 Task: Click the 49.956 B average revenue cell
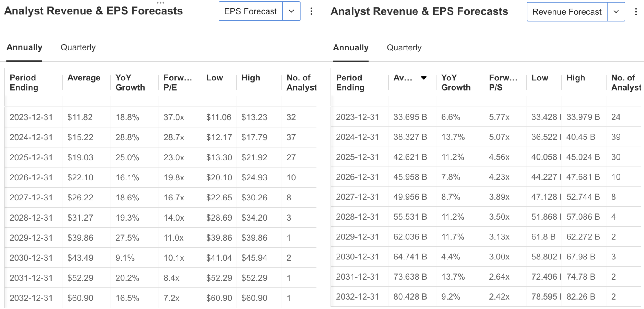[x=410, y=197]
